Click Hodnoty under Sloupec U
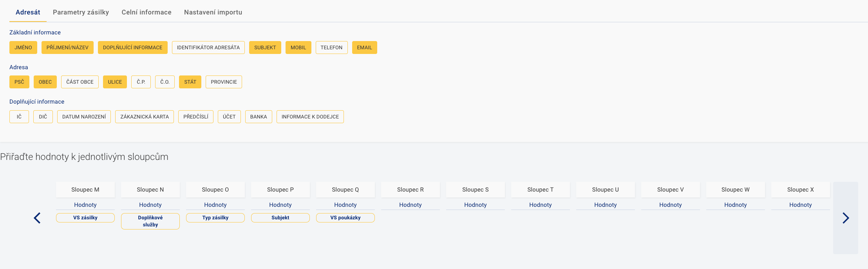 click(x=606, y=205)
